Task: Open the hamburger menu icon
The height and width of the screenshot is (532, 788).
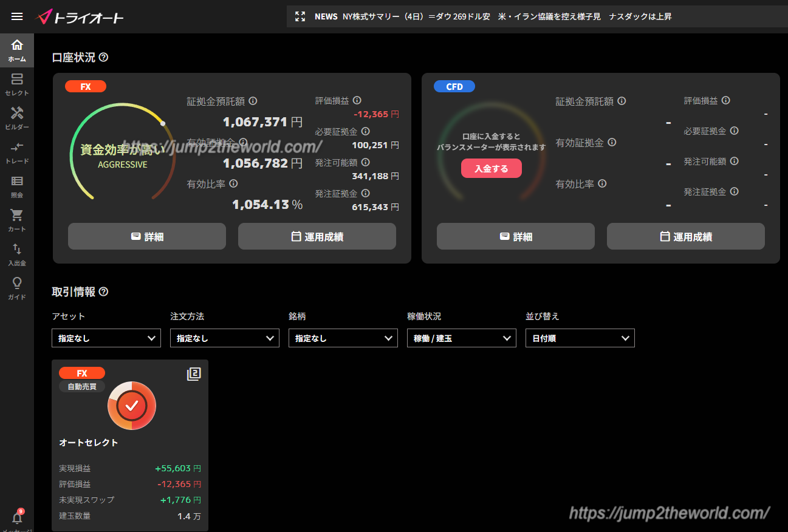Action: click(17, 16)
